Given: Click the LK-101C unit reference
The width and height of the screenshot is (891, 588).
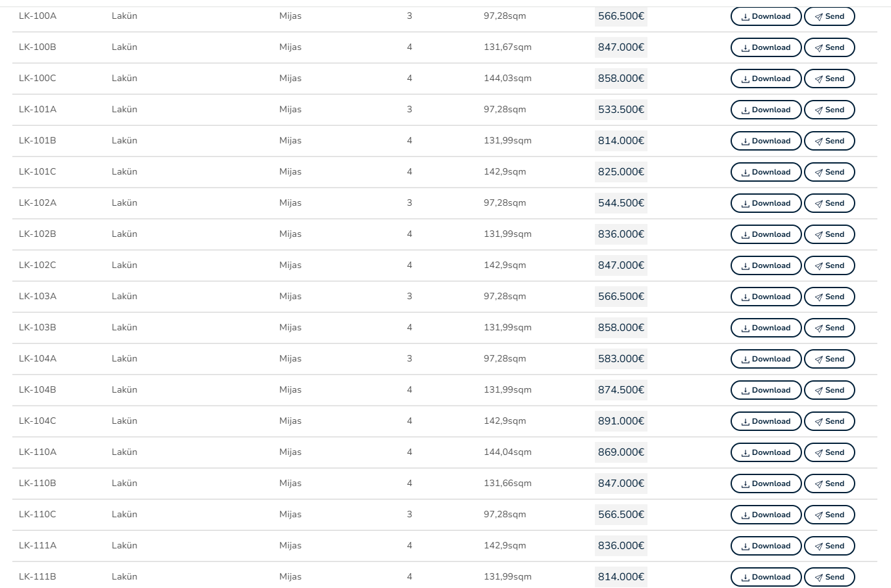Looking at the screenshot, I should (38, 172).
